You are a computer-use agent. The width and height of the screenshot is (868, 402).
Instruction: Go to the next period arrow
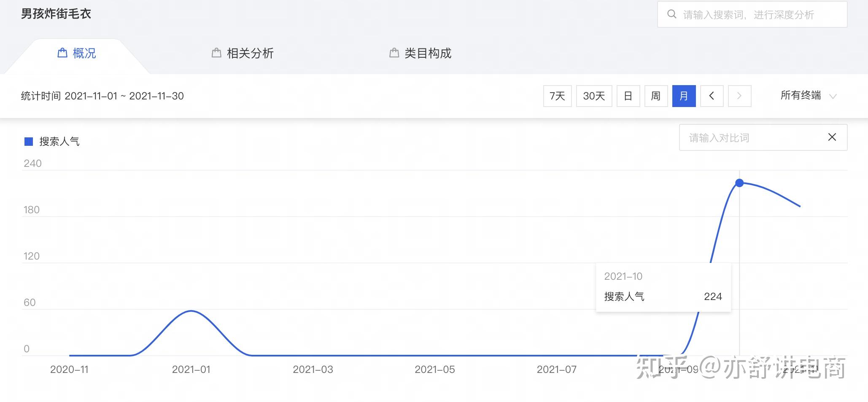click(x=739, y=96)
